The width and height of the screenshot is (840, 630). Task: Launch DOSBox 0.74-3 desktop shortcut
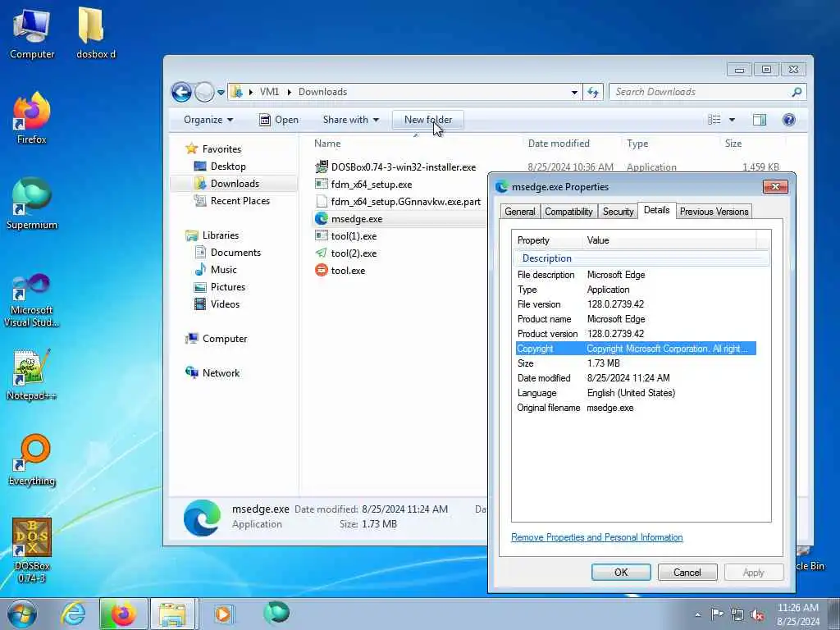click(x=32, y=550)
